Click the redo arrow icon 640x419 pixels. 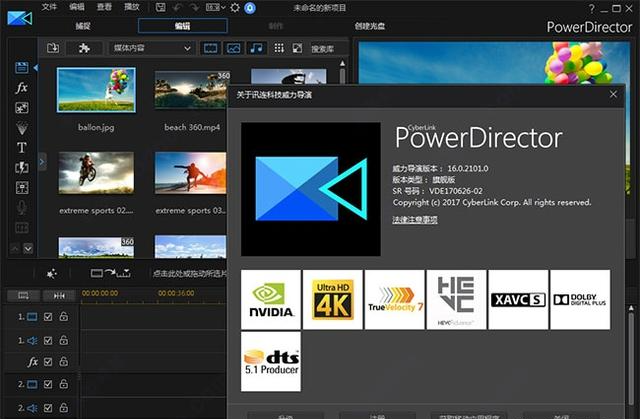point(195,7)
